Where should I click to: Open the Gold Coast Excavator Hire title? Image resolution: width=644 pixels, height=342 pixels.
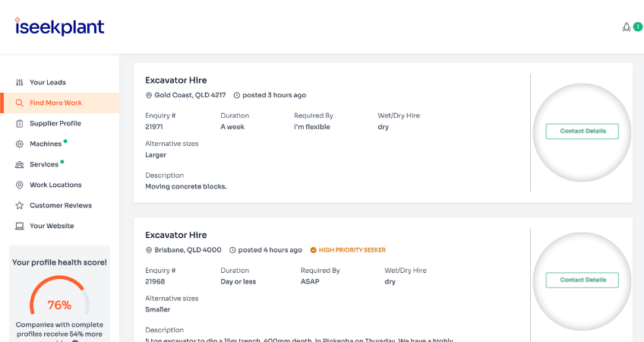tap(175, 81)
